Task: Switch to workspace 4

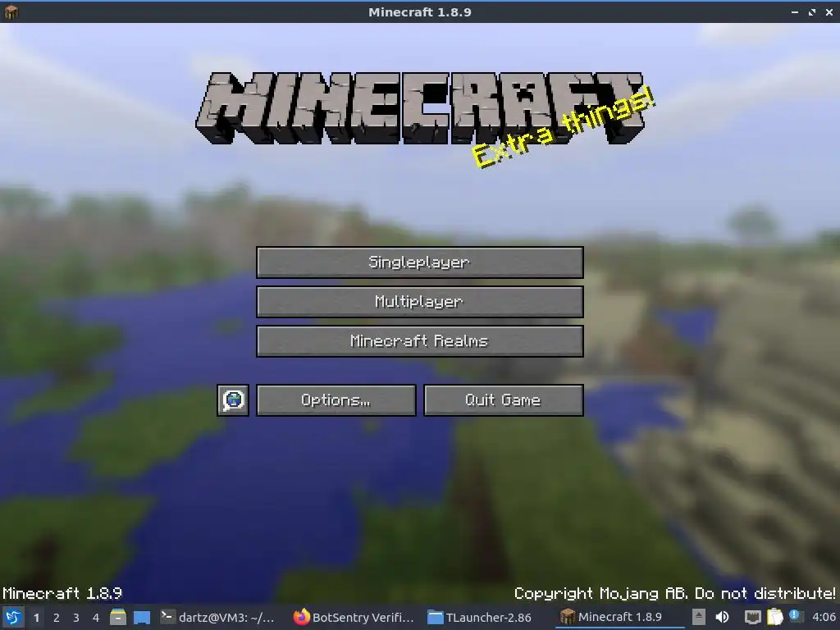Action: (x=96, y=618)
